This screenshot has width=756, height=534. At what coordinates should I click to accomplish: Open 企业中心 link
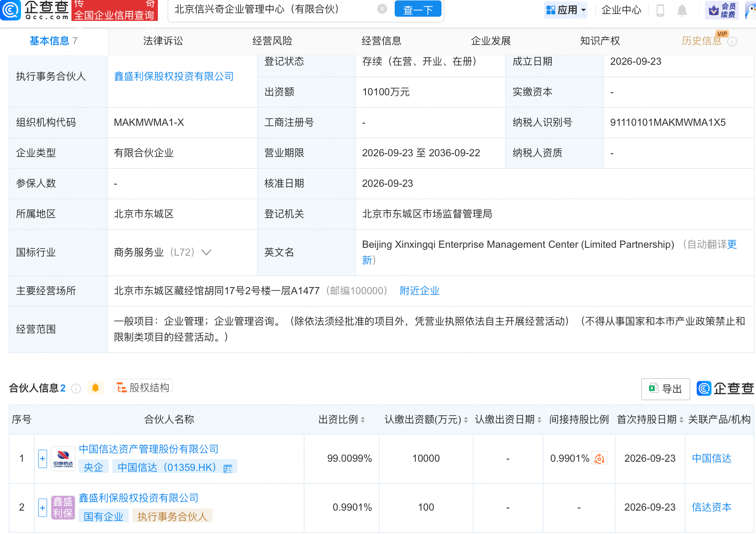click(621, 10)
